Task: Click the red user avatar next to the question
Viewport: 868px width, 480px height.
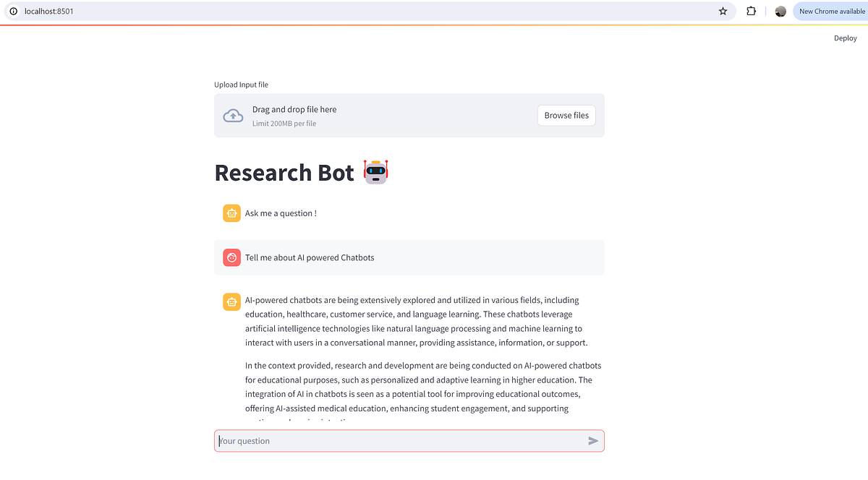Action: click(231, 257)
